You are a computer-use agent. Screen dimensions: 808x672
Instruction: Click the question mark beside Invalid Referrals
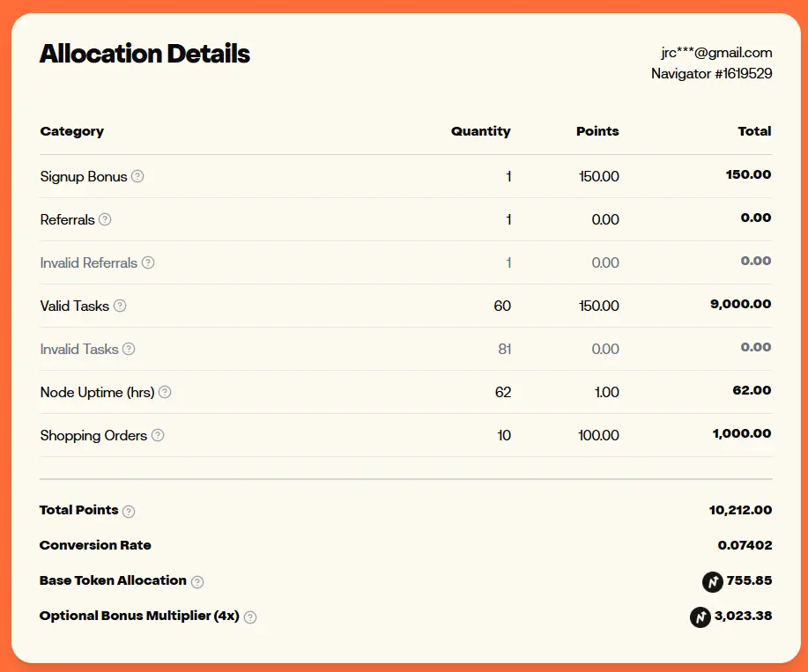(148, 262)
